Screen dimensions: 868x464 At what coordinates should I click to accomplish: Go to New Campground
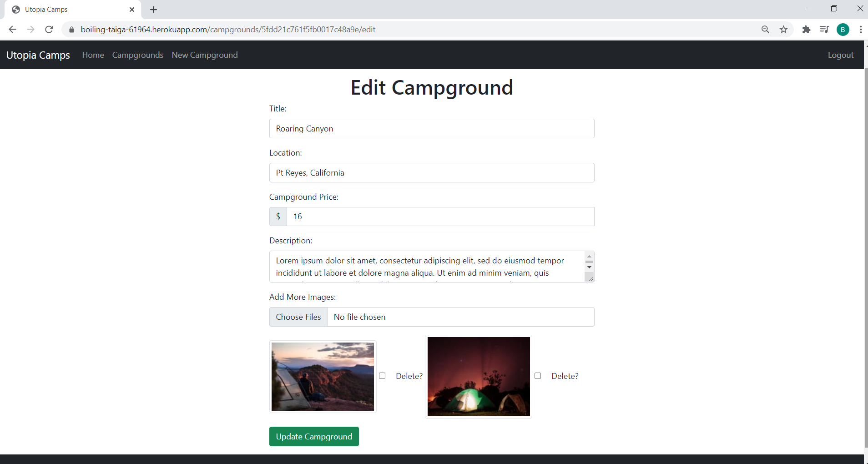pyautogui.click(x=205, y=55)
